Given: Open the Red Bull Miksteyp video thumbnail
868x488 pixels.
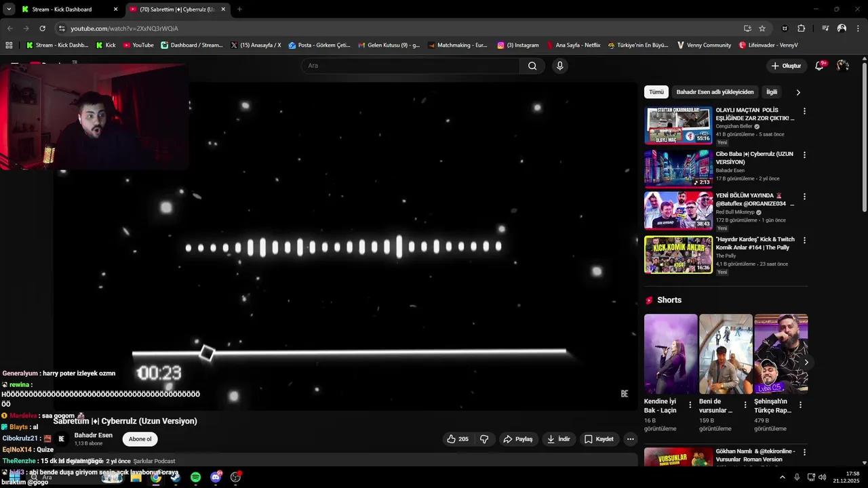Looking at the screenshot, I should (678, 211).
